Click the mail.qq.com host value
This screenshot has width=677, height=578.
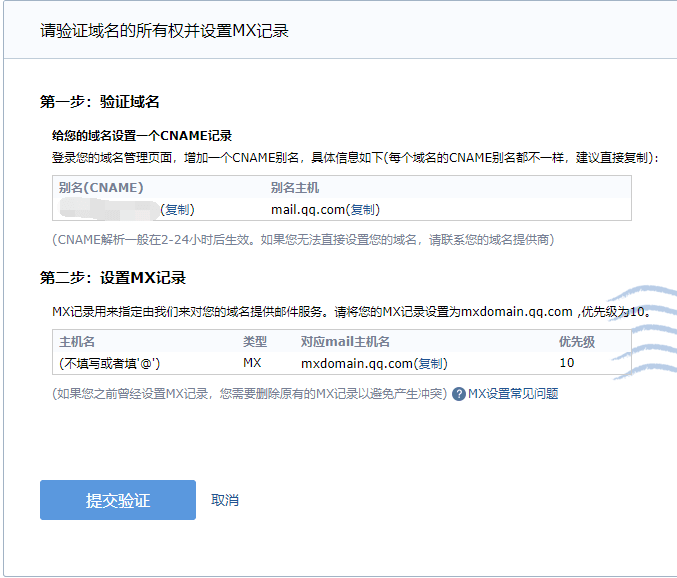coord(309,210)
